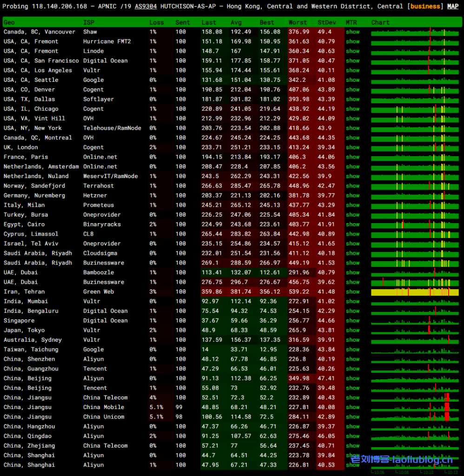This screenshot has height=476, width=464.
Task: Click the Worst column header
Action: (298, 22)
